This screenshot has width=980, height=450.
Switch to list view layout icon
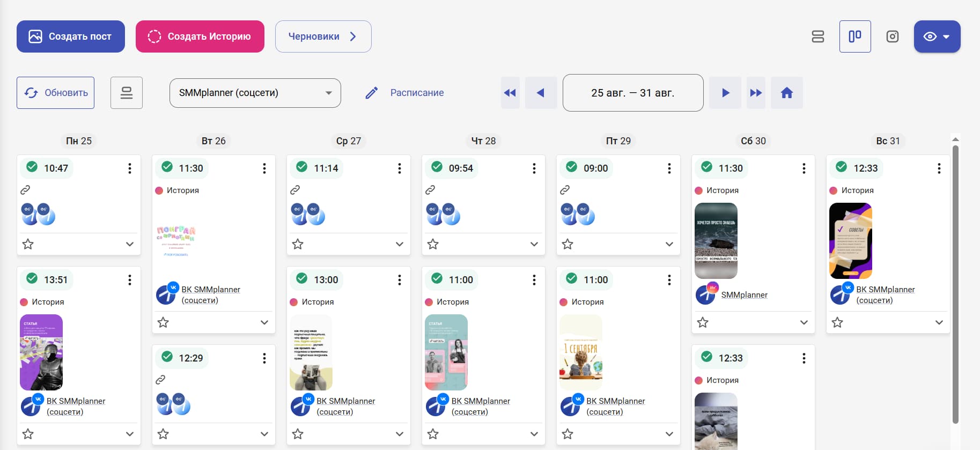click(818, 36)
